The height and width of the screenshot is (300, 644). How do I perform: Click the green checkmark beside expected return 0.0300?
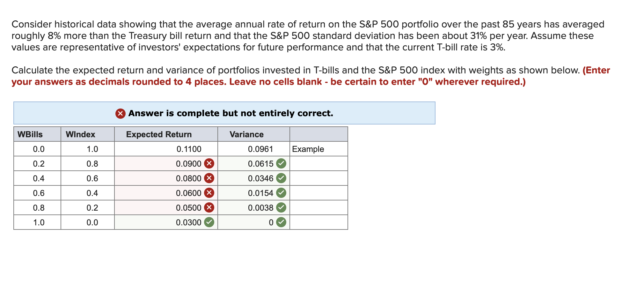click(209, 222)
